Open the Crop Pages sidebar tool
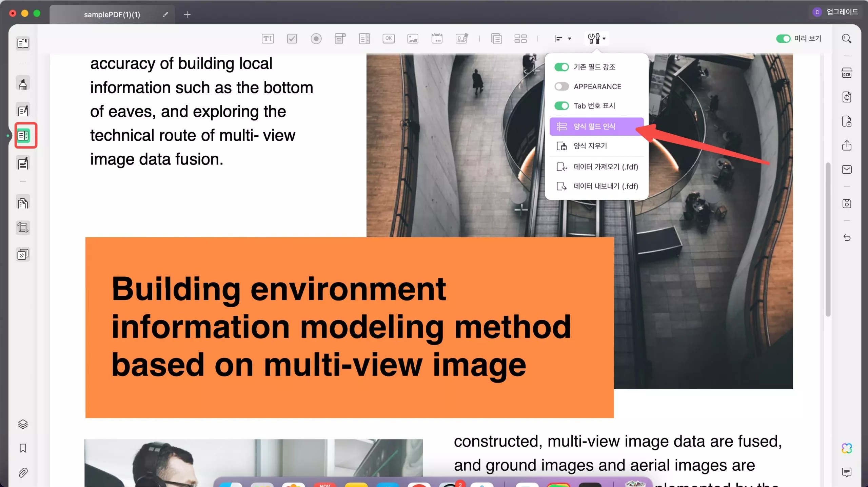The height and width of the screenshot is (487, 868). point(23,228)
